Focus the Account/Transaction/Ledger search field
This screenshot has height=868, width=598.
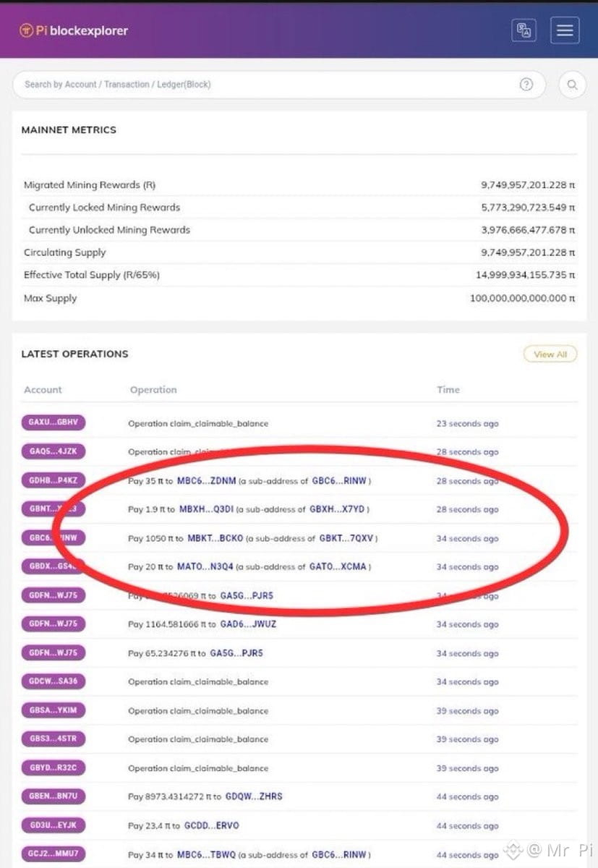click(280, 85)
